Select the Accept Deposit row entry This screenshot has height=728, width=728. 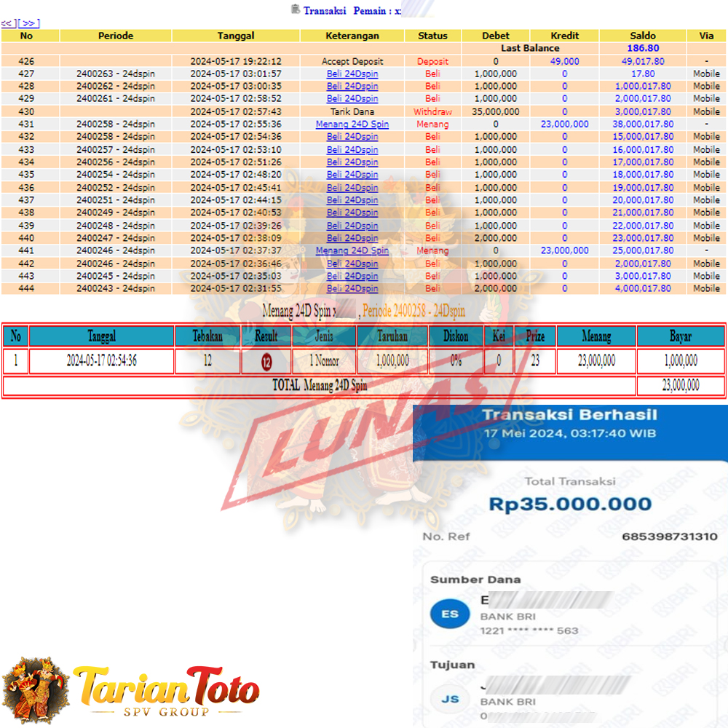coord(352,61)
